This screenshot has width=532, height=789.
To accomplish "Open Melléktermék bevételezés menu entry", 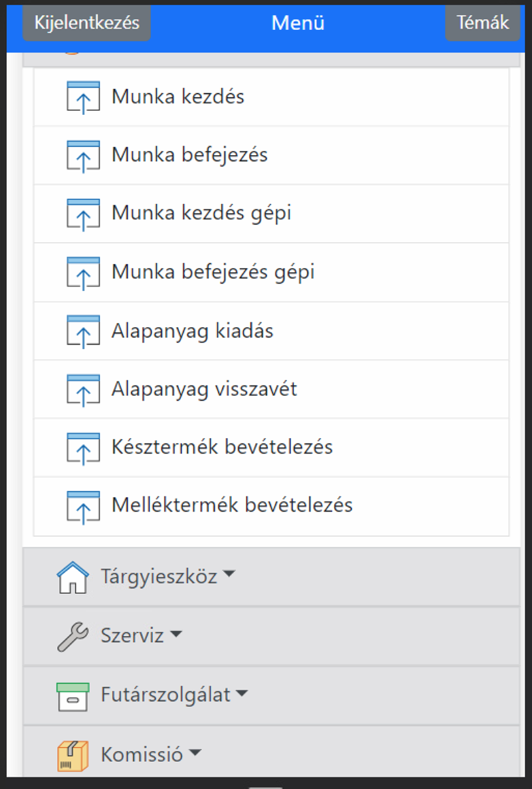I will coord(232,506).
